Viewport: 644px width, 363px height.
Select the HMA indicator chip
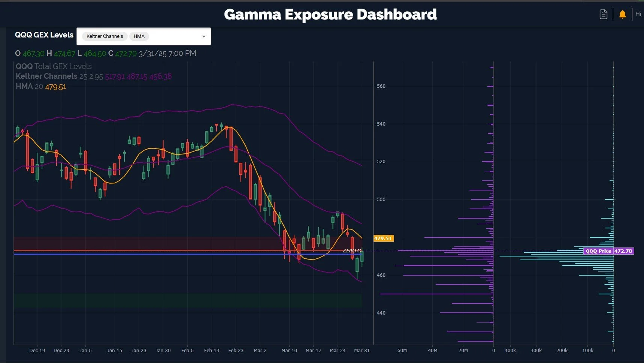(x=139, y=36)
